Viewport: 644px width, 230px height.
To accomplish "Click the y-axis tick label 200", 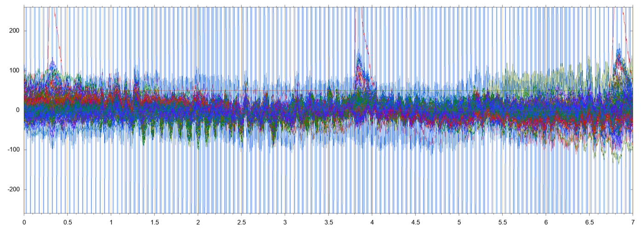I will (15, 31).
